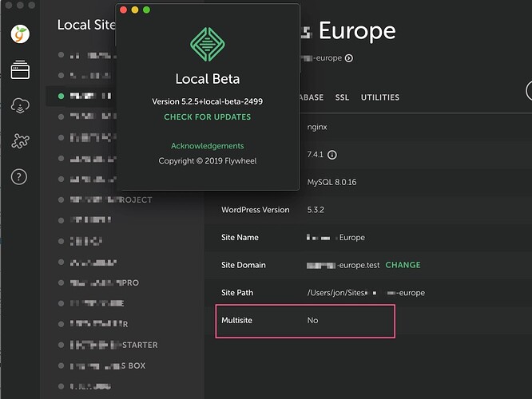Screen dimensions: 532x399
Task: Select the site ending in S BOX
Action: point(101,365)
